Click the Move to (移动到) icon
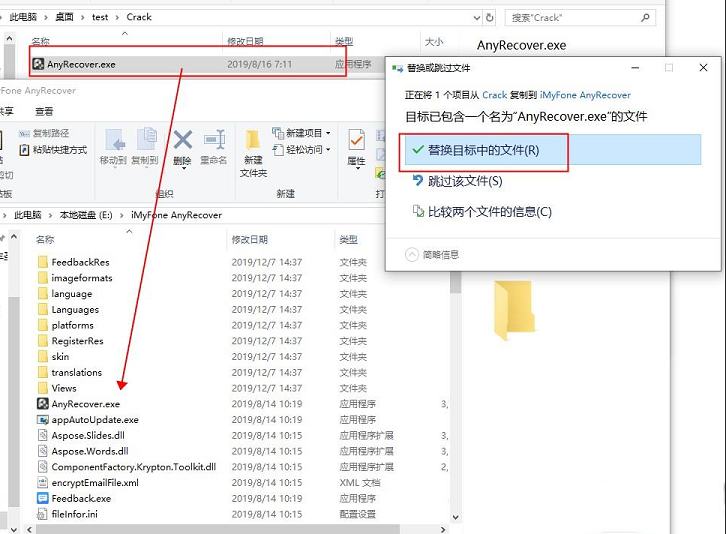Image resolution: width=726 pixels, height=534 pixels. coord(113,146)
